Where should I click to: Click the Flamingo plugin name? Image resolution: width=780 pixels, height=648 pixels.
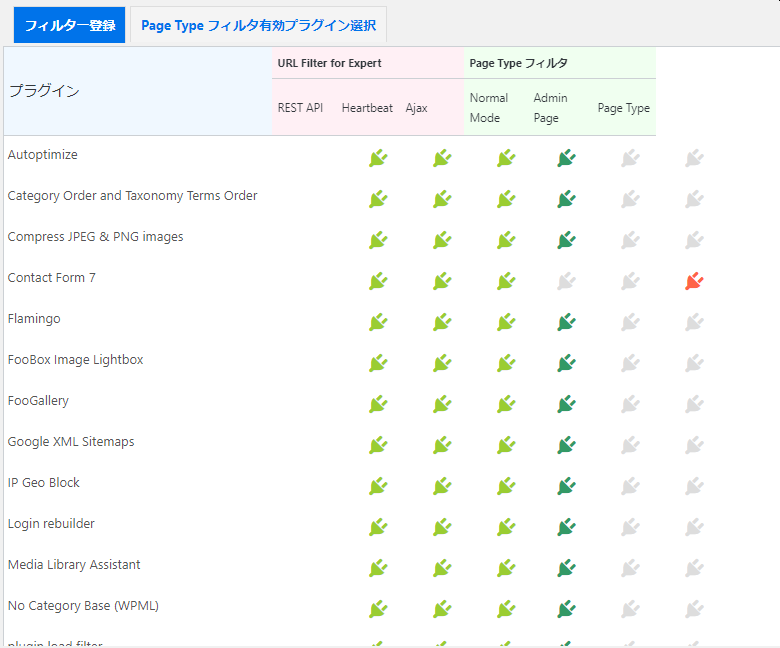pos(34,319)
